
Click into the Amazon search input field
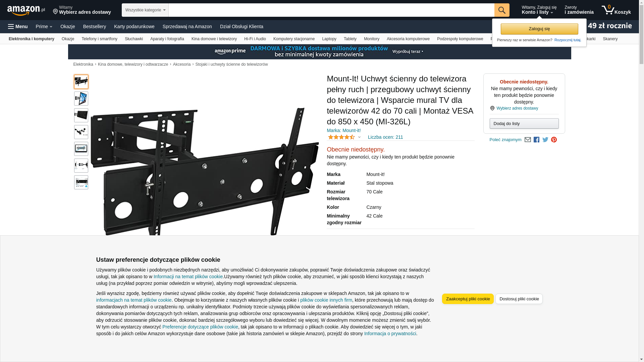point(331,10)
